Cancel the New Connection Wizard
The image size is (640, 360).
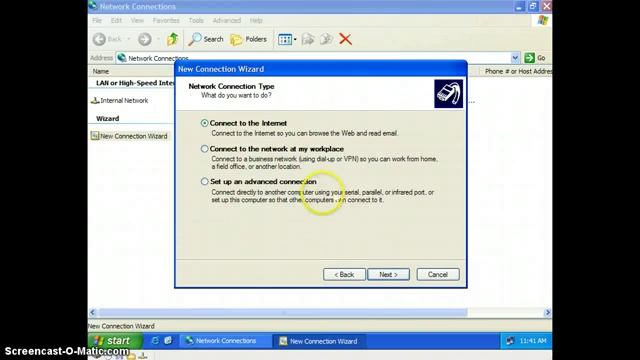[438, 275]
